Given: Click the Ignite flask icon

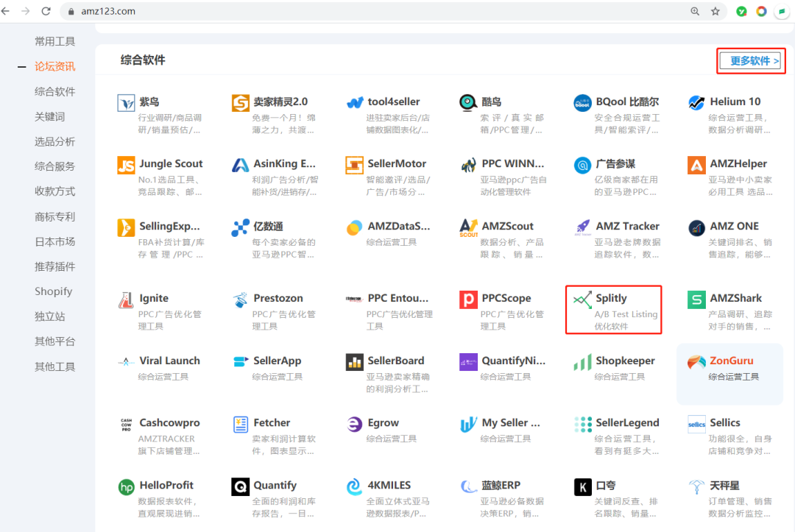Looking at the screenshot, I should pyautogui.click(x=126, y=300).
